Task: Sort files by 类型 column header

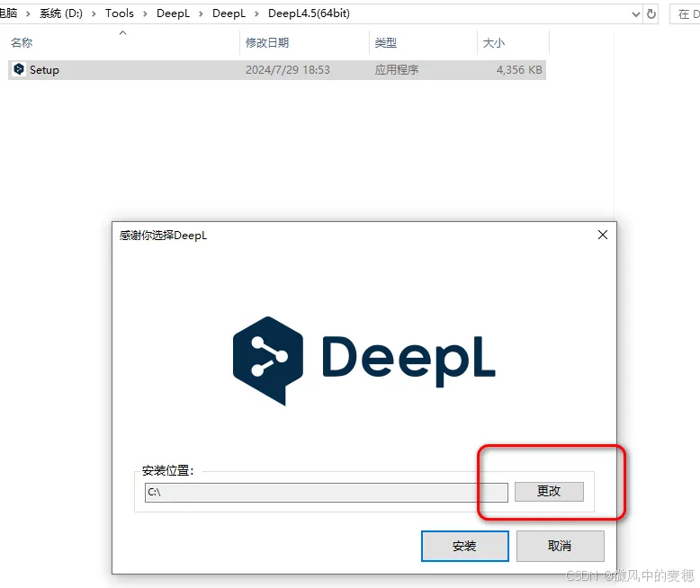Action: [x=386, y=43]
